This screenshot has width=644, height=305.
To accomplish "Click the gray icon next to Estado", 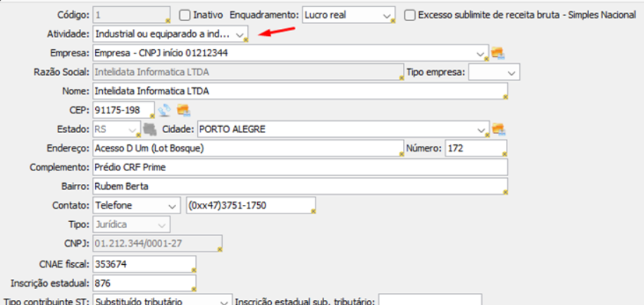I will tap(149, 129).
